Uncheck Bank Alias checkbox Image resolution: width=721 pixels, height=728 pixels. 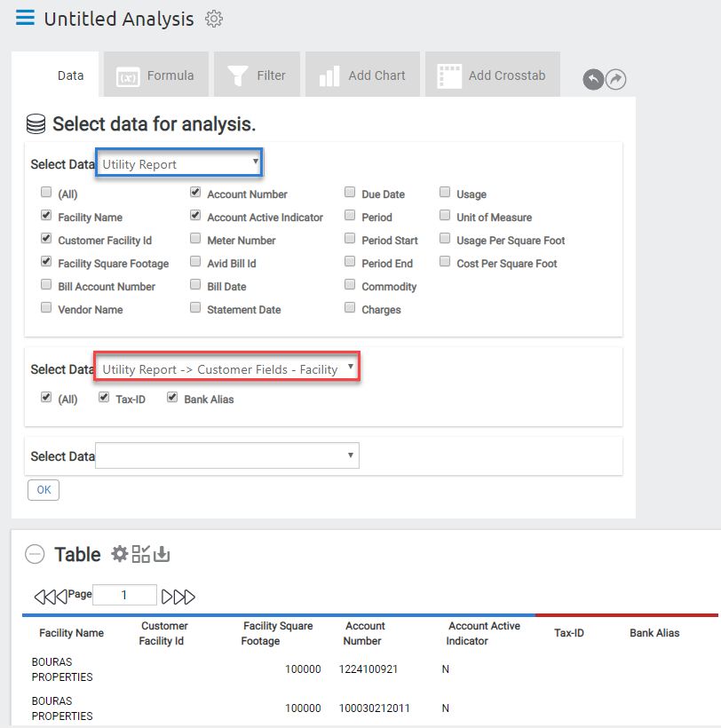click(172, 397)
